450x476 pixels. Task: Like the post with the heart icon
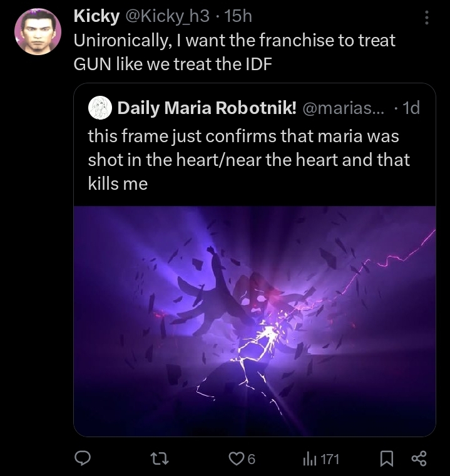pos(235,459)
